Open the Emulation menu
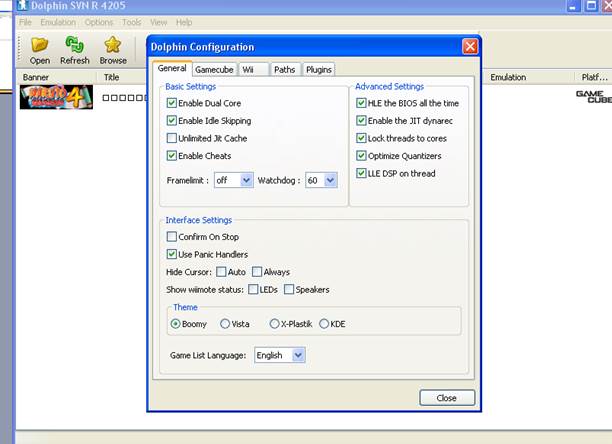 click(58, 22)
